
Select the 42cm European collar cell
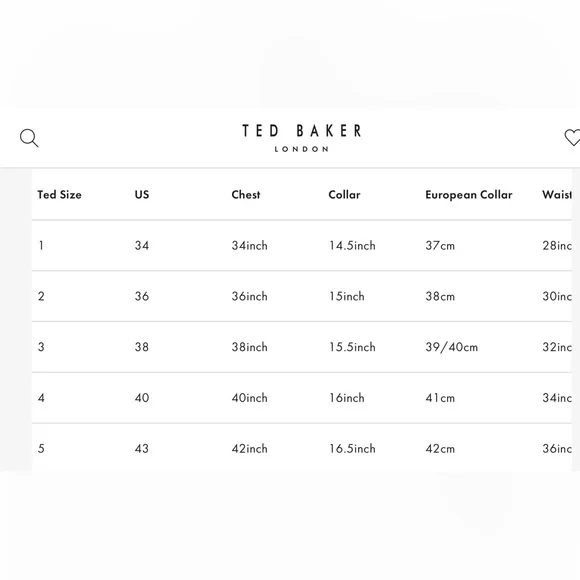(440, 449)
